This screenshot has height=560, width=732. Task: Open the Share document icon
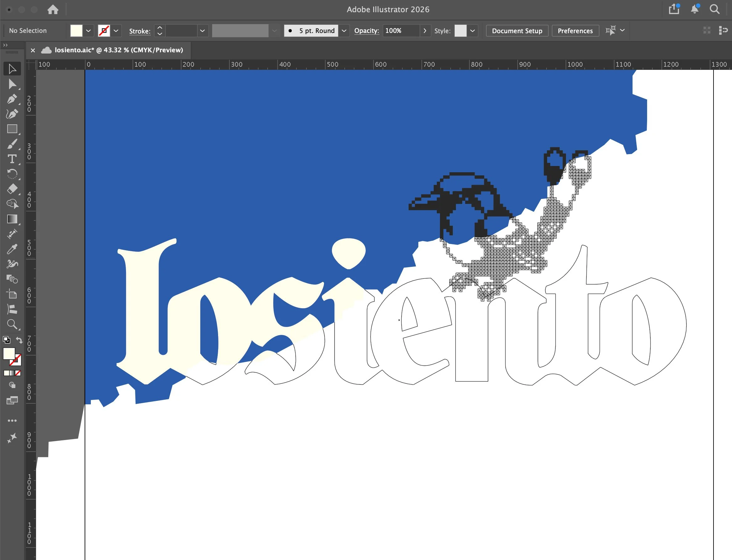point(674,9)
